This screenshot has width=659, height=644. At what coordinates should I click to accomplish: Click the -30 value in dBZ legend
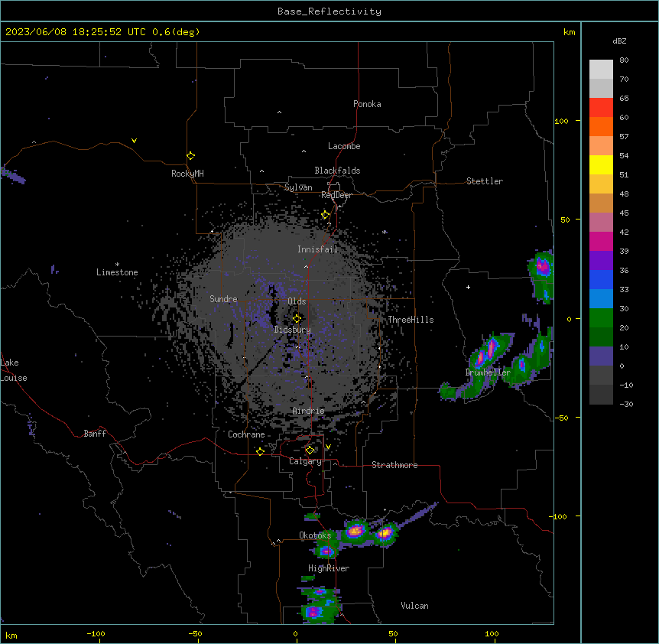coord(626,404)
